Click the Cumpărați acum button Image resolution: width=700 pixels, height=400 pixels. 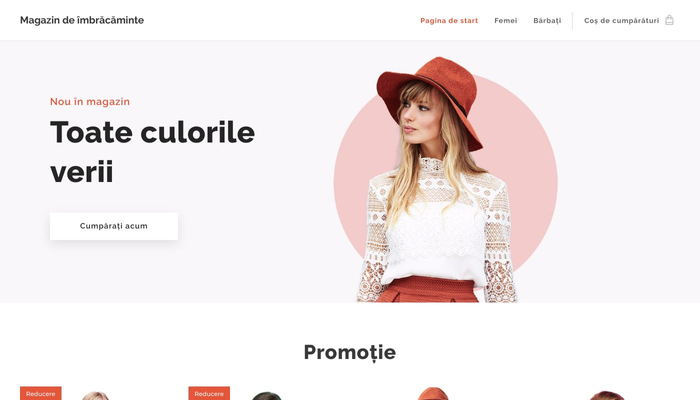coord(114,226)
